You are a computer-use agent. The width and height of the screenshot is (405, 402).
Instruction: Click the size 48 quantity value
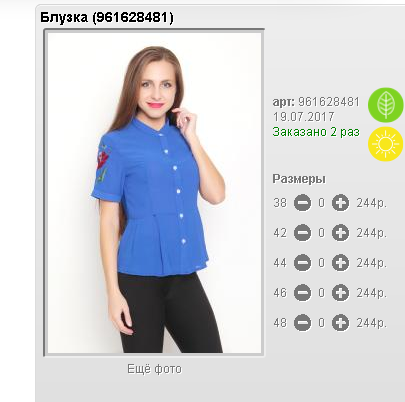pos(321,323)
